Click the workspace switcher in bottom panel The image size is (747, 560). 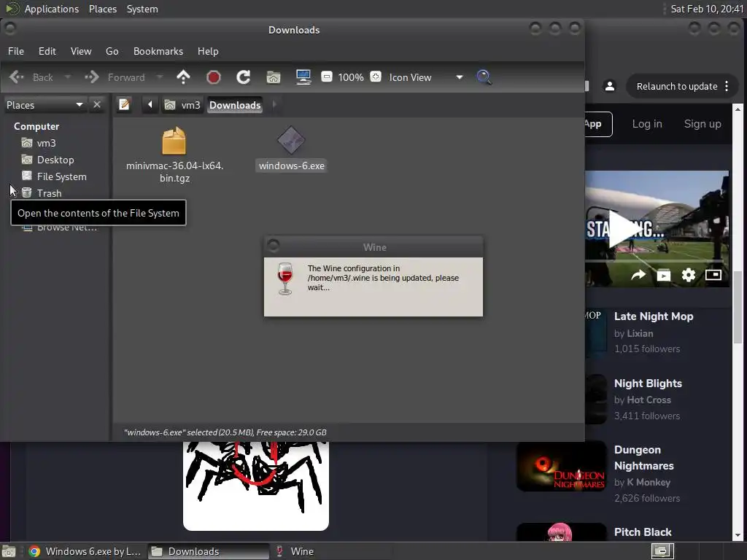662,551
